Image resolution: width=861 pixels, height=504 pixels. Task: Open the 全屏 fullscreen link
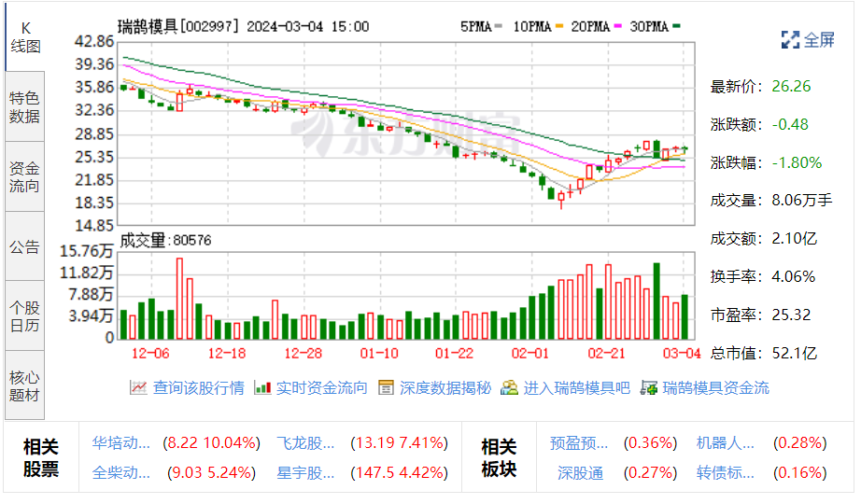(x=819, y=39)
